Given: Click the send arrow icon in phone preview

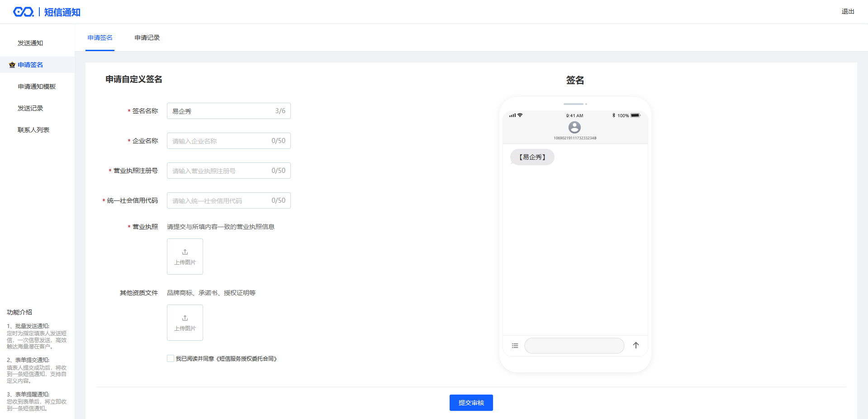Looking at the screenshot, I should (x=636, y=345).
